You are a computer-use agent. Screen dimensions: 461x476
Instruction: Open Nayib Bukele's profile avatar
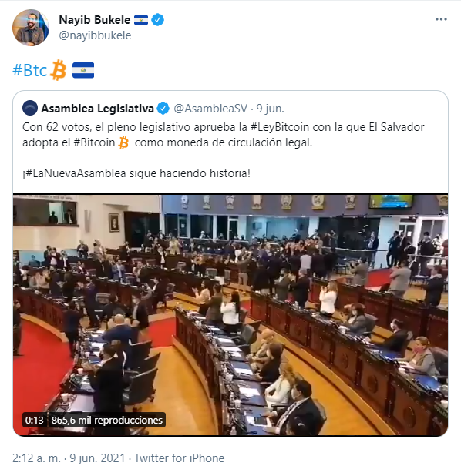(30, 28)
